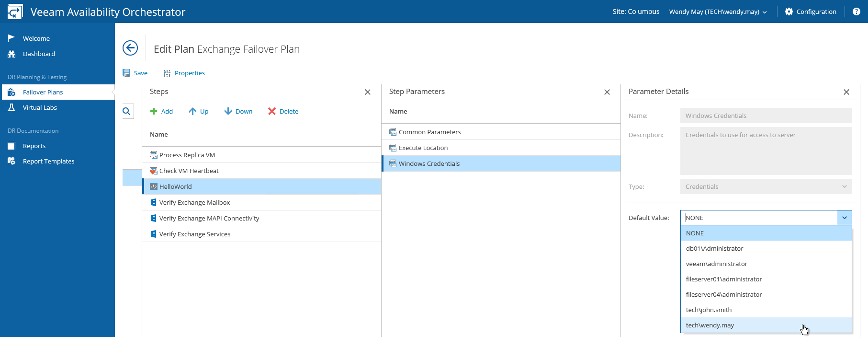Choose veeam\administrator from the list

point(766,264)
